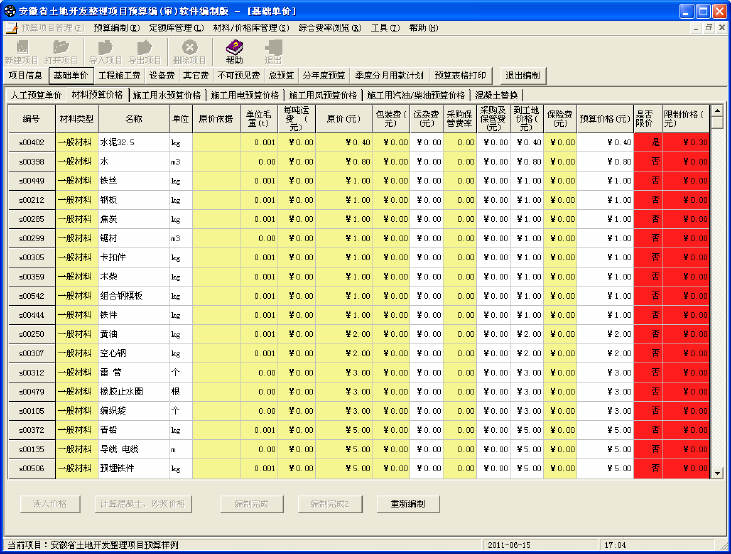This screenshot has width=731, height=554.
Task: Click the 是 price-limit cell for 水泥32.5
Action: (648, 142)
